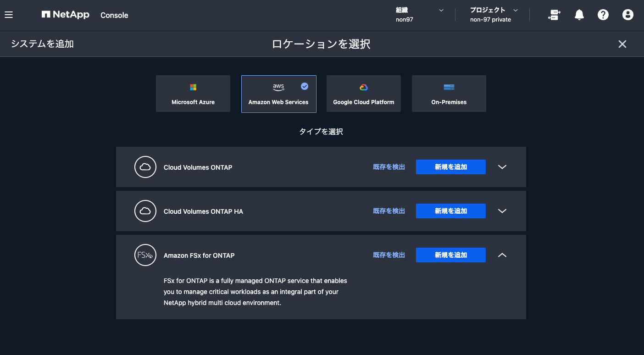Image resolution: width=644 pixels, height=355 pixels.
Task: Click the Cloud Volumes ONTAP HA label
Action: click(203, 211)
